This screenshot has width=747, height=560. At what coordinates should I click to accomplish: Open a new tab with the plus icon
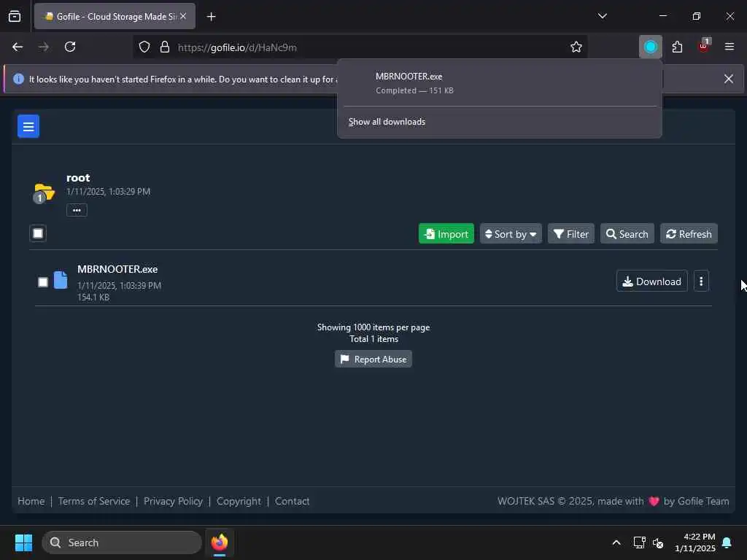tap(212, 17)
